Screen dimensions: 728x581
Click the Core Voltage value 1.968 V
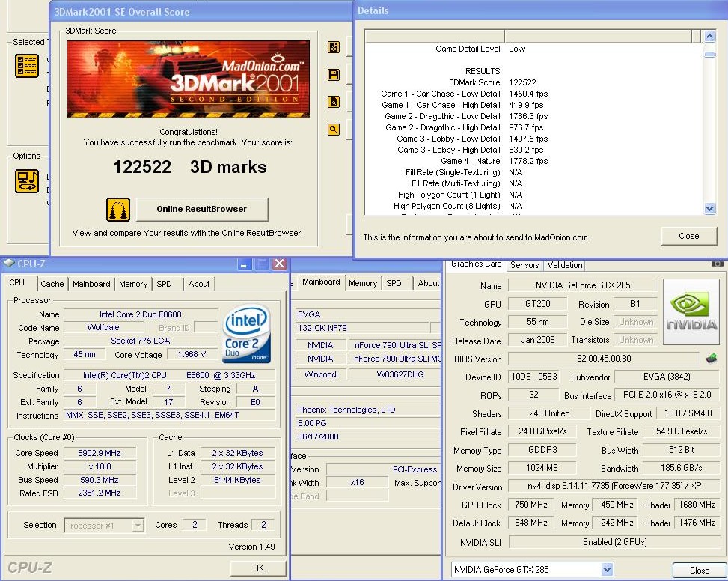(x=192, y=354)
